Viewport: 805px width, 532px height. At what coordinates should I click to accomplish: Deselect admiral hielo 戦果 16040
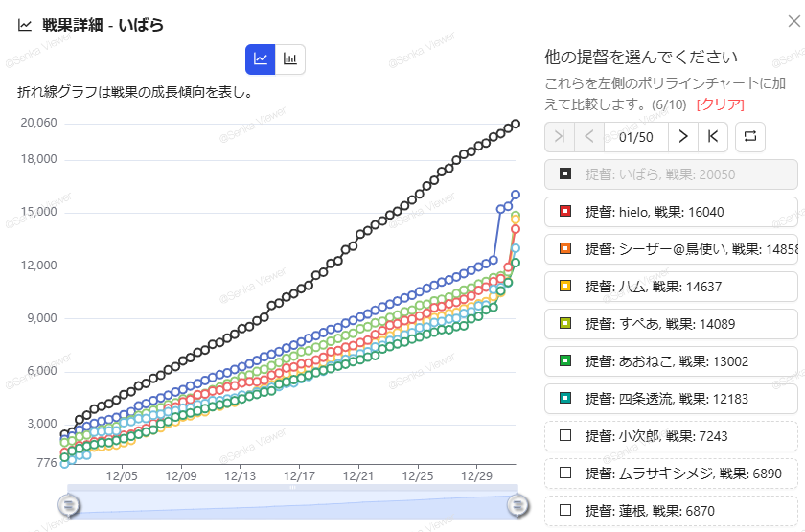point(671,212)
